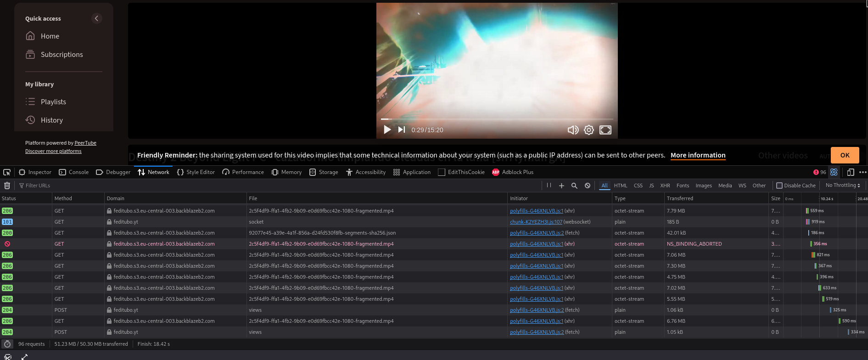
Task: Pause recording network log
Action: (x=549, y=186)
